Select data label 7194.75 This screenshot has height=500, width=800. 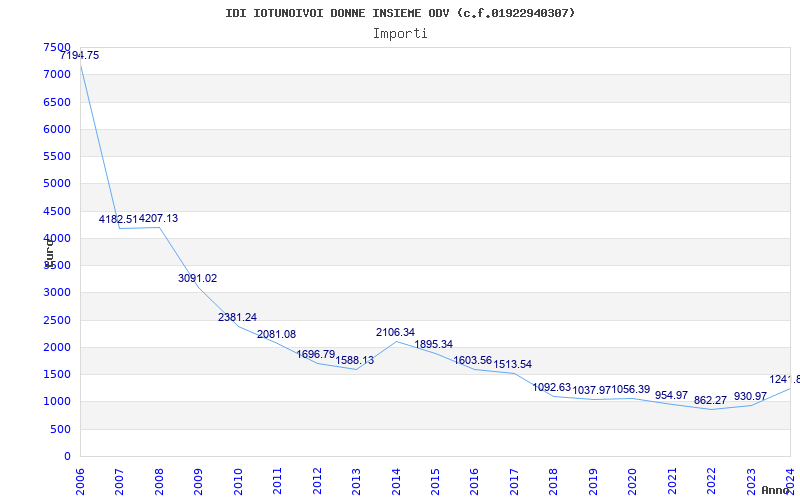tap(80, 56)
